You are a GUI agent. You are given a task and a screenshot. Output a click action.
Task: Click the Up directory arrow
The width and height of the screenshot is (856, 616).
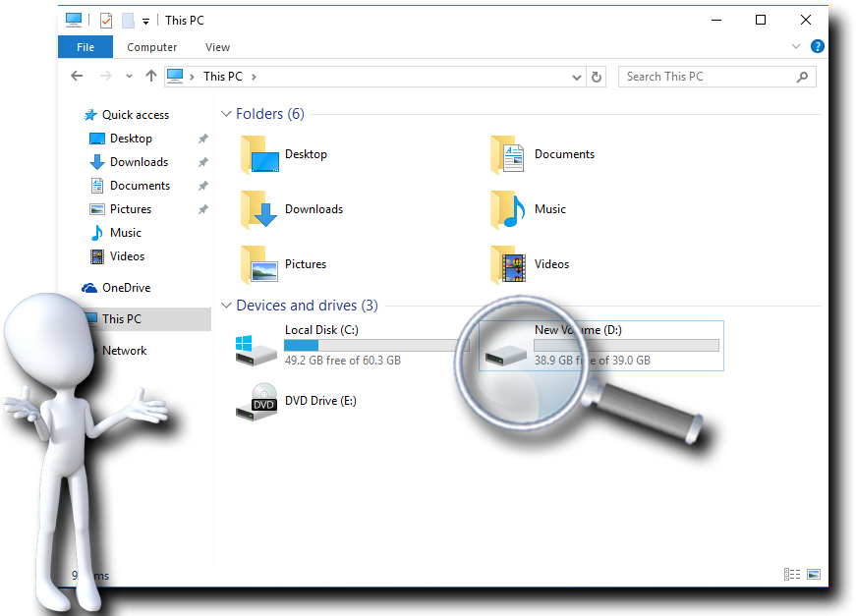tap(150, 77)
